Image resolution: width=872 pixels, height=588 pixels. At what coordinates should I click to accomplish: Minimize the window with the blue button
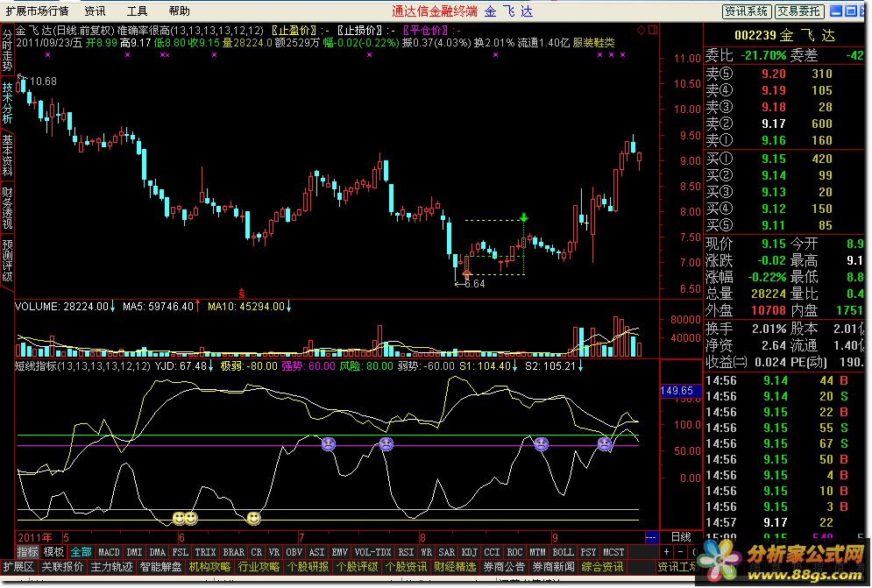[x=836, y=11]
